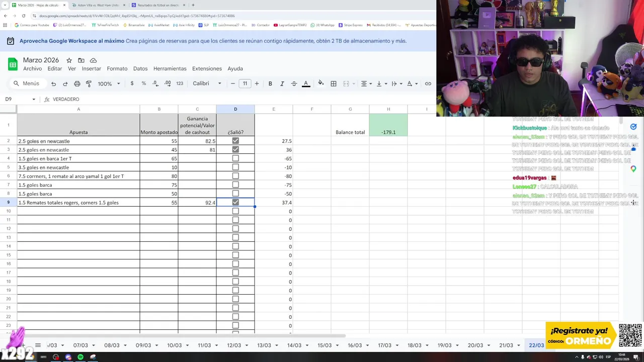Image resolution: width=644 pixels, height=362 pixels.
Task: Increase decimal places in the toolbar
Action: coord(168,83)
